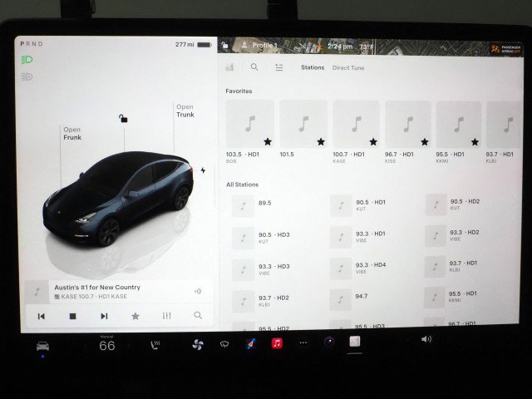Increase temperature with right arrow
Viewport: 532px width, 399px height.
point(129,346)
